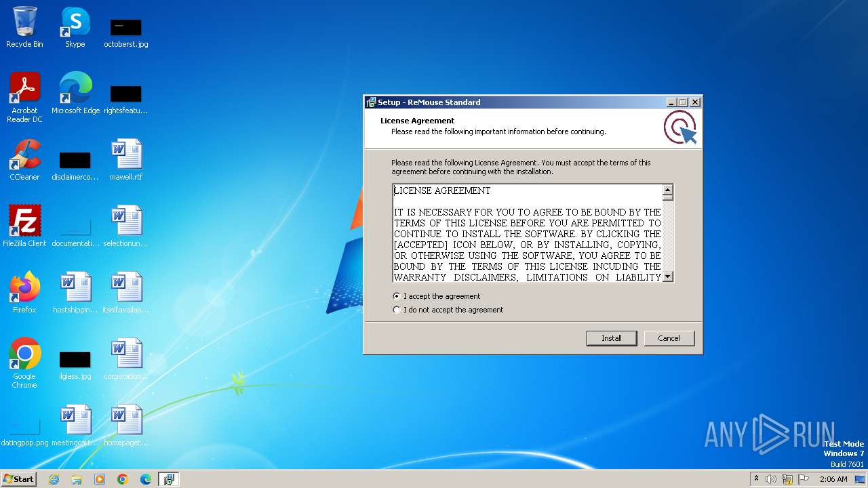Select I accept the agreement
This screenshot has width=868, height=488.
click(437, 296)
